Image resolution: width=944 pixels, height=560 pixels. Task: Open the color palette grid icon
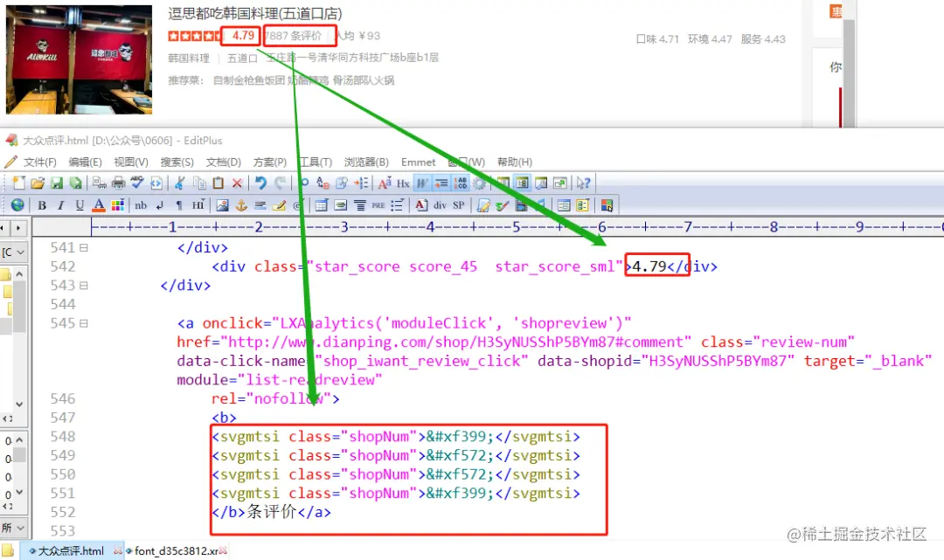118,205
